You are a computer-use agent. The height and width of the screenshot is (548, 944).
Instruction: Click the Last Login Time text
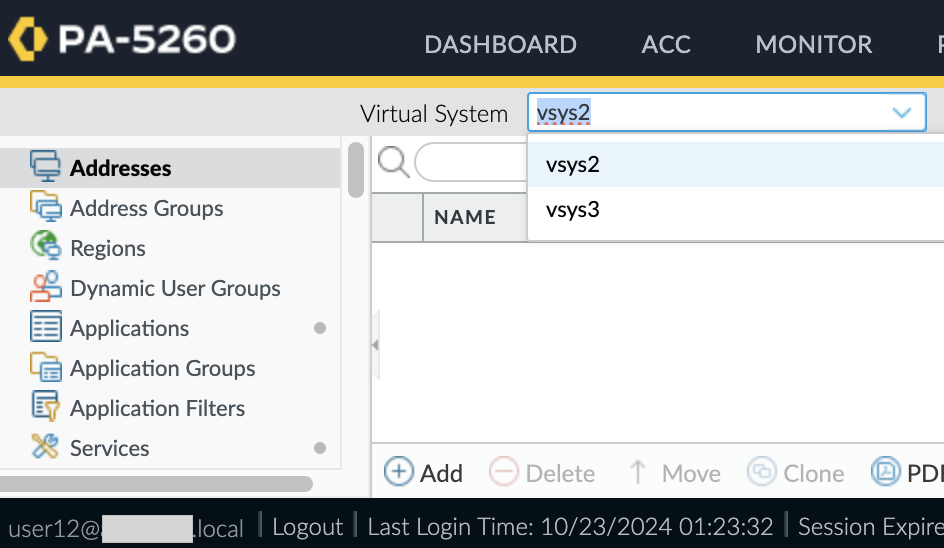tap(570, 527)
